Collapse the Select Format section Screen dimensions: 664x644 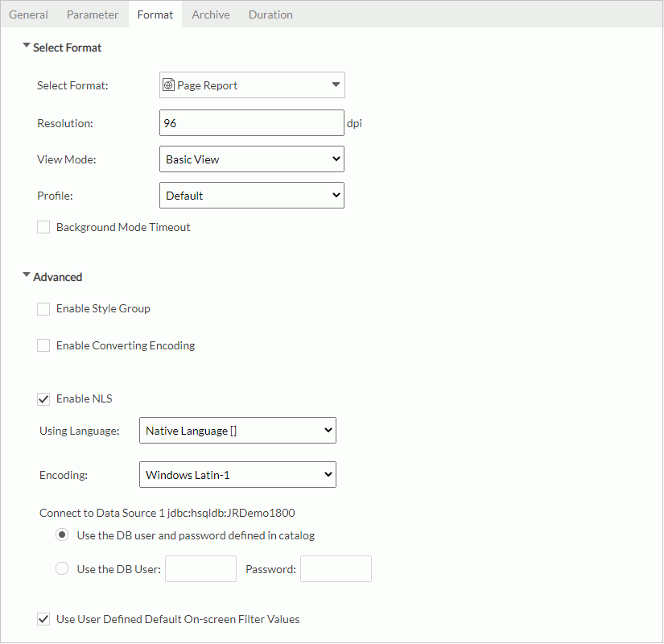[27, 47]
